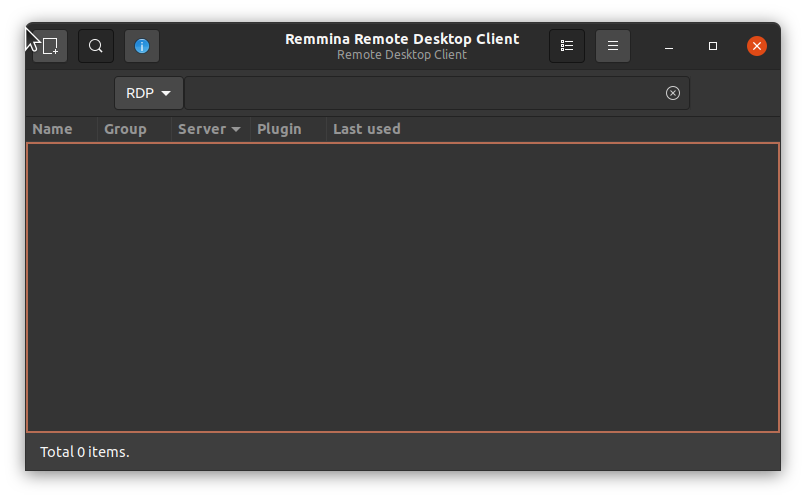The width and height of the screenshot is (806, 499).
Task: Click the "Total 0 items" status bar
Action: pos(85,452)
